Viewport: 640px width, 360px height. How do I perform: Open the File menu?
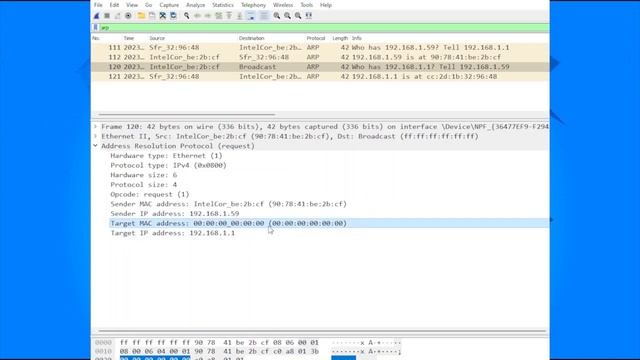[98, 5]
